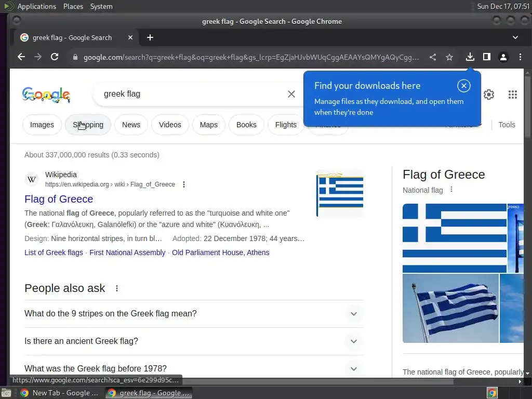
Task: Click the Flag of Greece panel heading
Action: tap(444, 175)
